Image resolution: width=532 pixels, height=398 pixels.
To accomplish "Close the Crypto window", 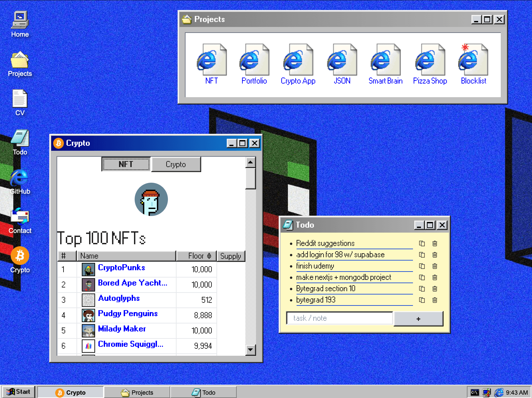I will 255,143.
